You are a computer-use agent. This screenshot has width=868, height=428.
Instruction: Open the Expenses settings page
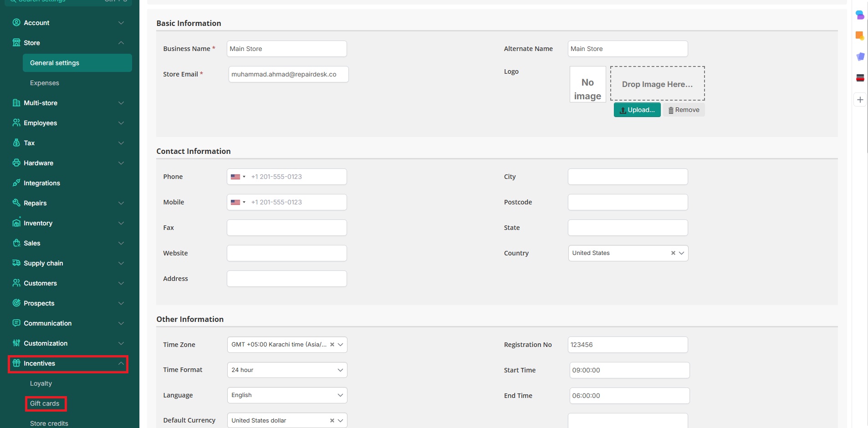(x=45, y=83)
